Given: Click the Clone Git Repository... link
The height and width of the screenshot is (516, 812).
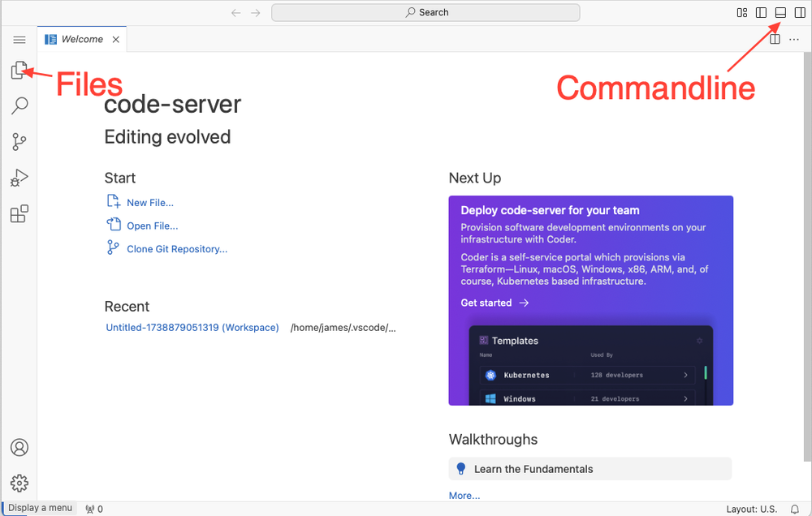Looking at the screenshot, I should 176,249.
